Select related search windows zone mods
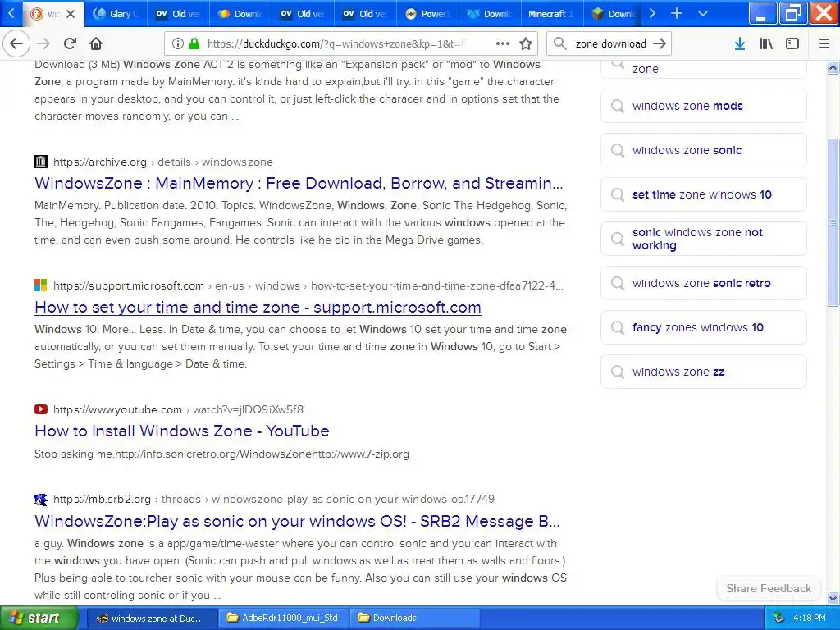 tap(703, 106)
